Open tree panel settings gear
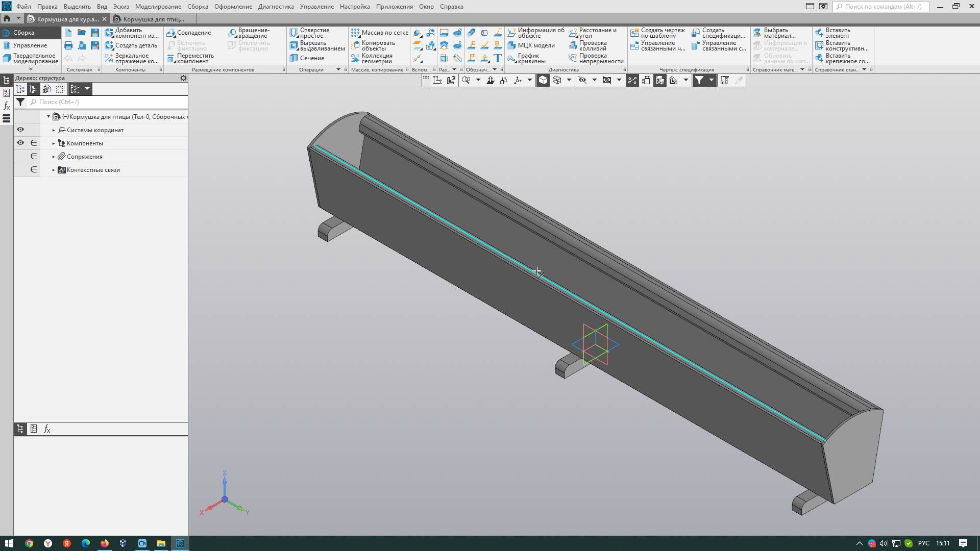The height and width of the screenshot is (551, 980). pyautogui.click(x=183, y=78)
